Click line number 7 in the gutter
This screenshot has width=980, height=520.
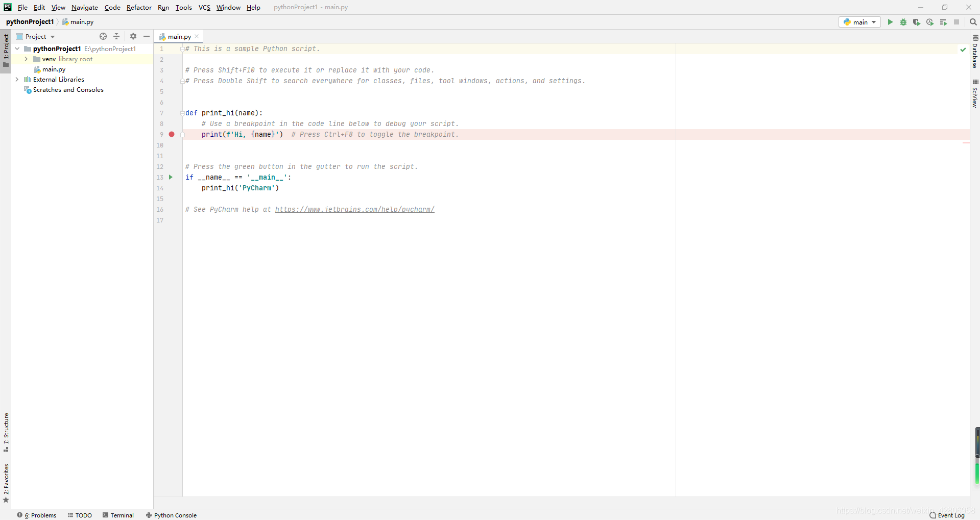coord(161,113)
